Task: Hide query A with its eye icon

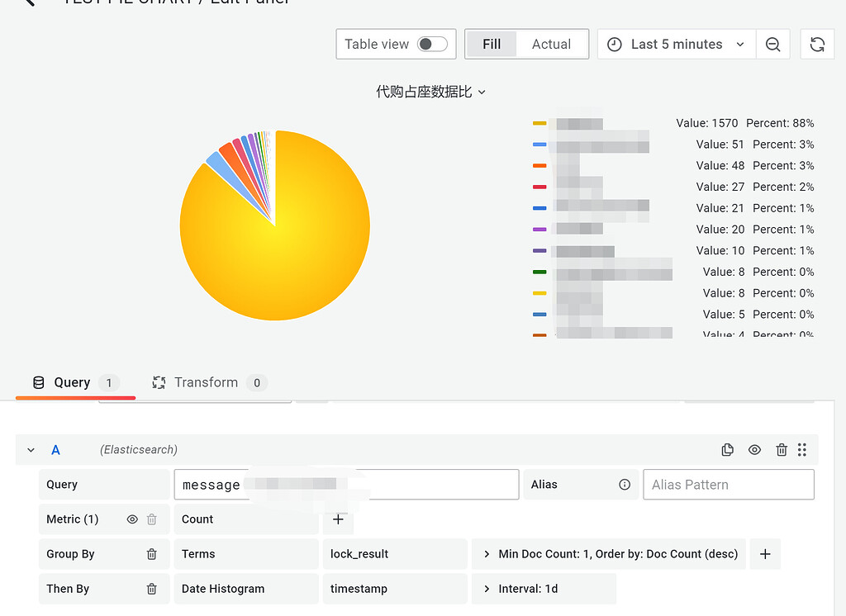Action: pyautogui.click(x=753, y=449)
